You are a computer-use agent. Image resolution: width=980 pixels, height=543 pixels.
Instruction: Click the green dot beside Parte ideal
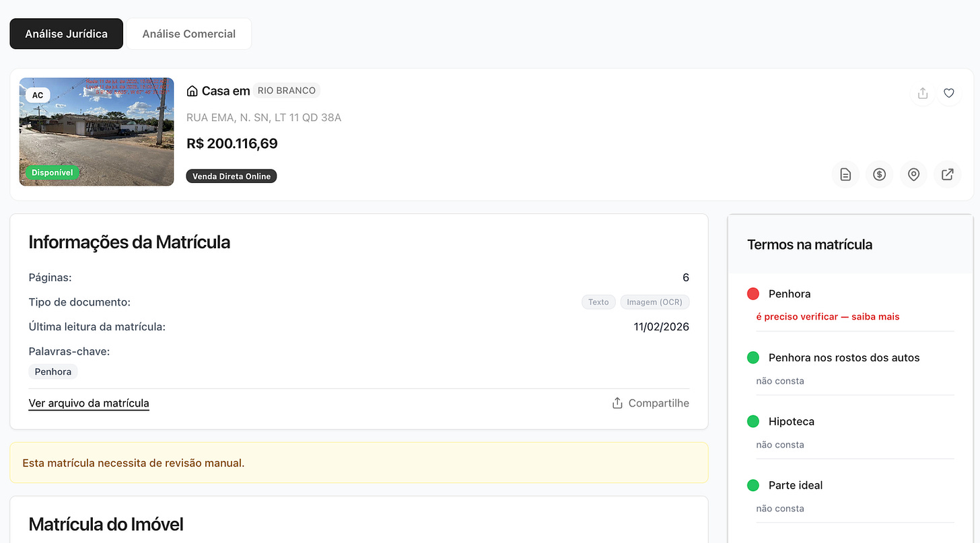pos(753,485)
